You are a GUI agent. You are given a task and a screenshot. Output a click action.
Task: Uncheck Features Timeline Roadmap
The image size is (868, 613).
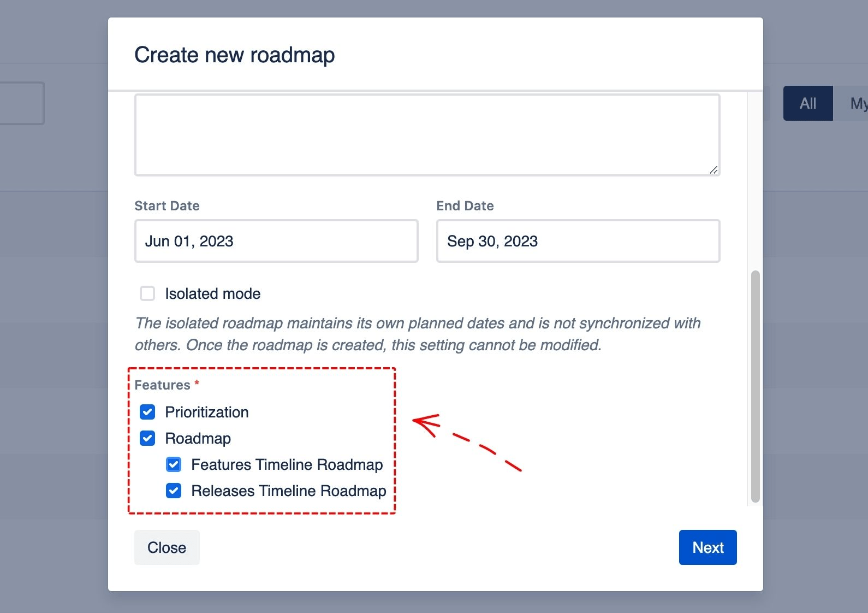point(173,464)
